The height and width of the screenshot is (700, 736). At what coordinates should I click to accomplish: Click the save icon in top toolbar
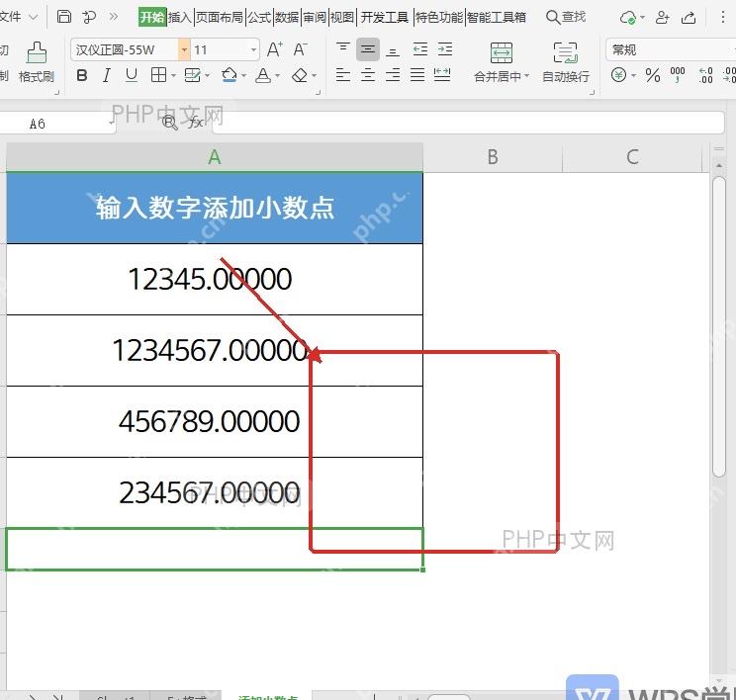(64, 17)
